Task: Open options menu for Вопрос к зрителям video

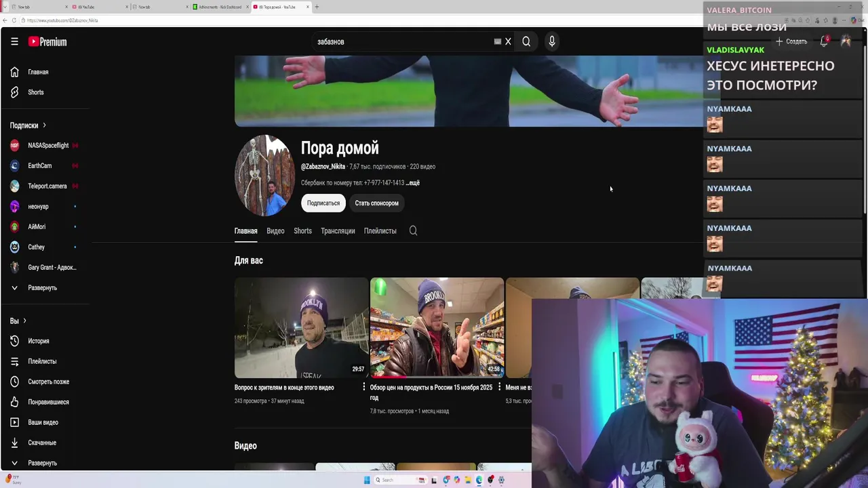Action: point(364,387)
